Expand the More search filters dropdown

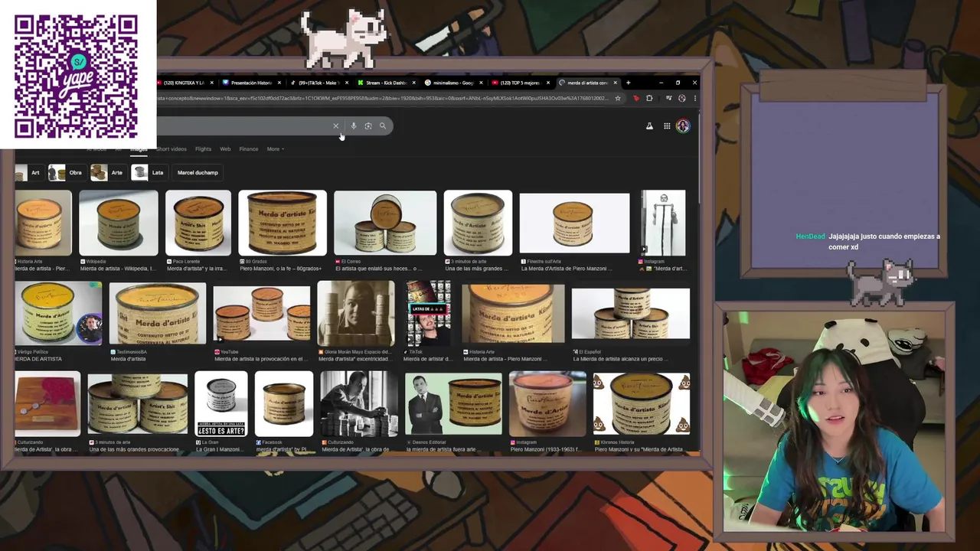275,149
